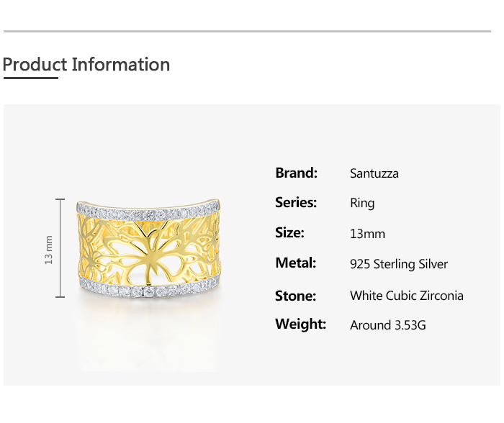Click the Product Information heading

pos(86,65)
